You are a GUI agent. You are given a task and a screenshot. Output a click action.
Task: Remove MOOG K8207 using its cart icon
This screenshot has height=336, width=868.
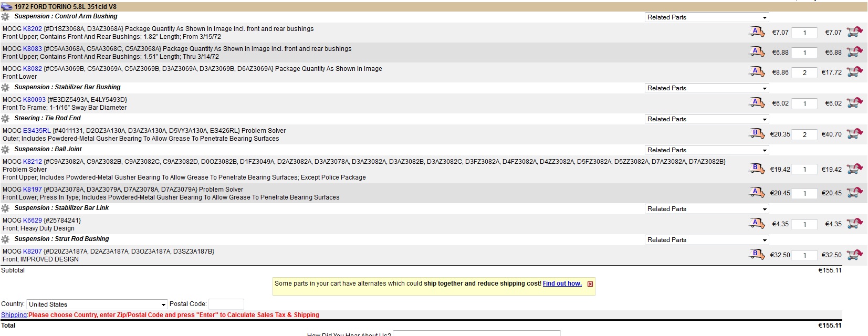point(854,254)
